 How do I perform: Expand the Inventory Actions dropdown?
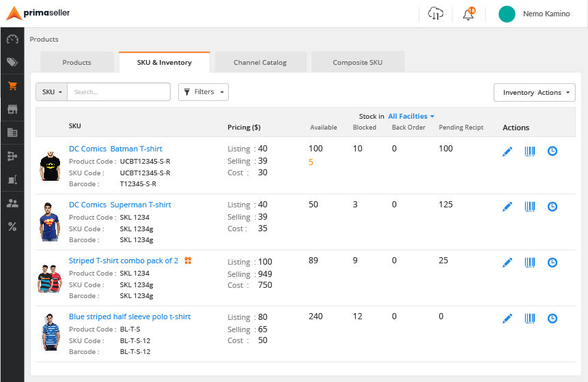pyautogui.click(x=534, y=93)
